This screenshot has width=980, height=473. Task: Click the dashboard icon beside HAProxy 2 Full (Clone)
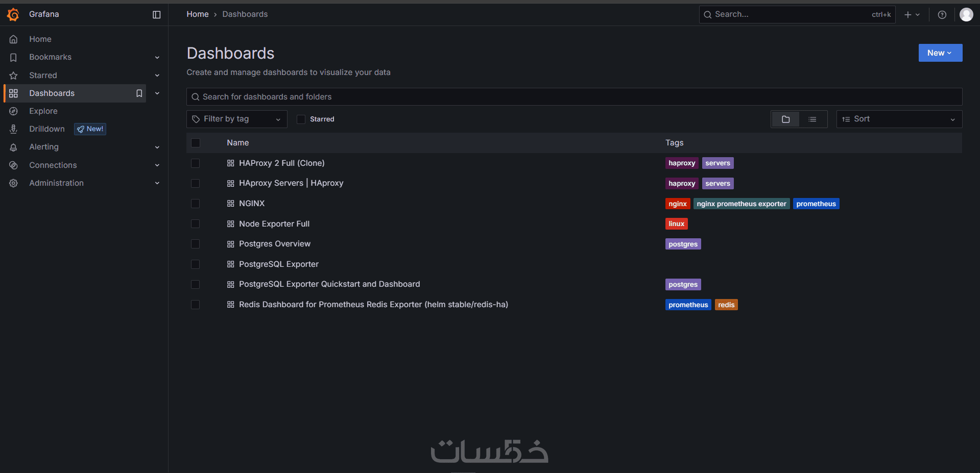click(x=231, y=163)
